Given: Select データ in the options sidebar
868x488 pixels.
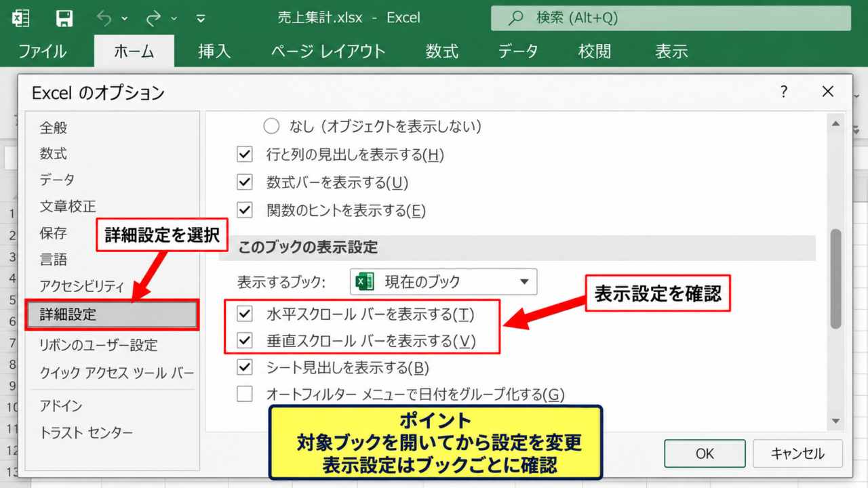Looking at the screenshot, I should (113, 180).
